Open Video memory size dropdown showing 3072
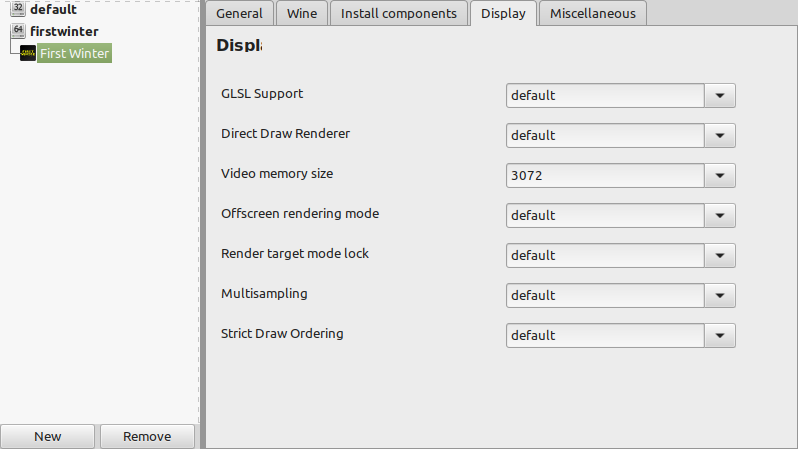 pyautogui.click(x=620, y=176)
